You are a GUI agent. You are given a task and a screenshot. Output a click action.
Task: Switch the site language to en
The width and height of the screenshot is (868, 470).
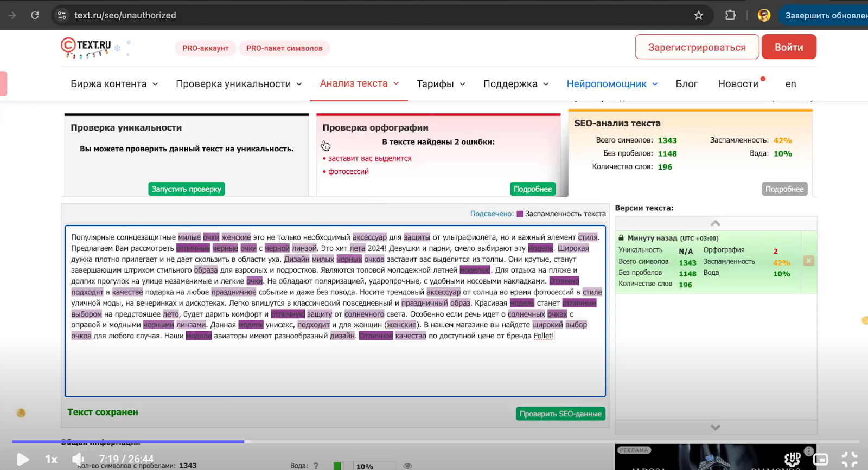point(790,84)
